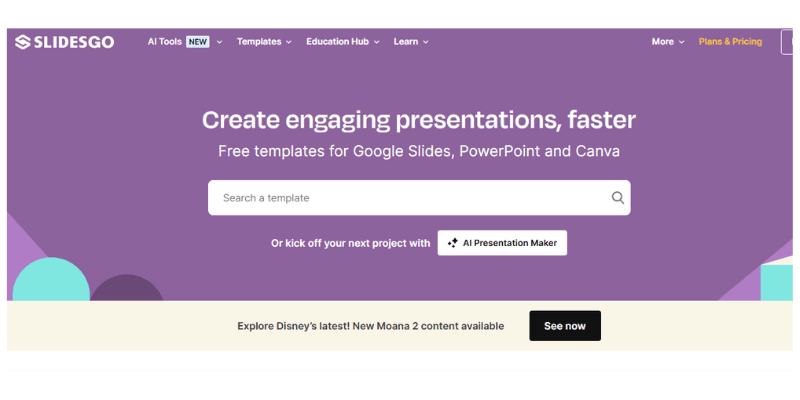Open the Education Hub menu

coord(337,42)
